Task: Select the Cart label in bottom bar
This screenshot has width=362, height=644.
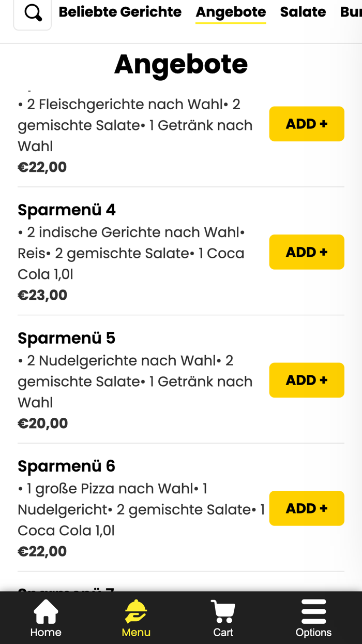Action: (x=222, y=632)
